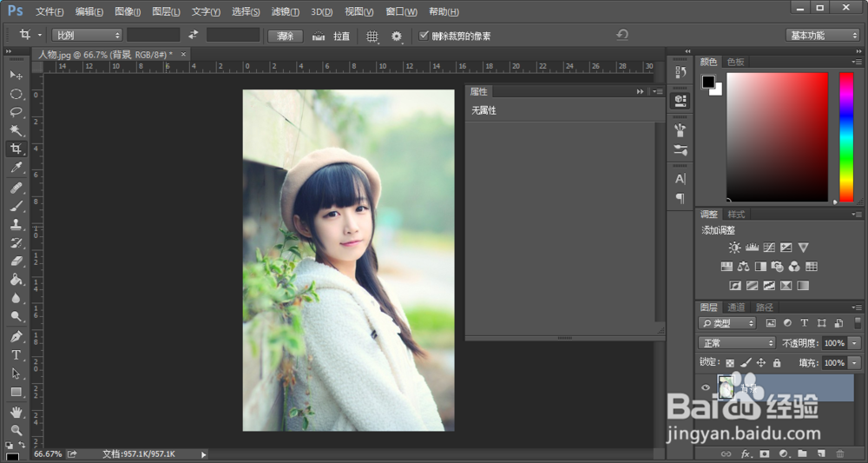Open the 基本功能 workspace dropdown
The width and height of the screenshot is (868, 463).
click(822, 36)
